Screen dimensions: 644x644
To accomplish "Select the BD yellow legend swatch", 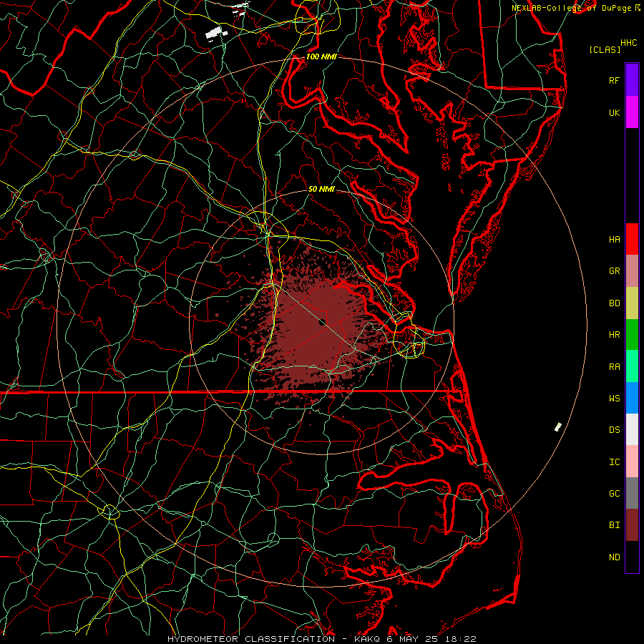I will pyautogui.click(x=632, y=303).
